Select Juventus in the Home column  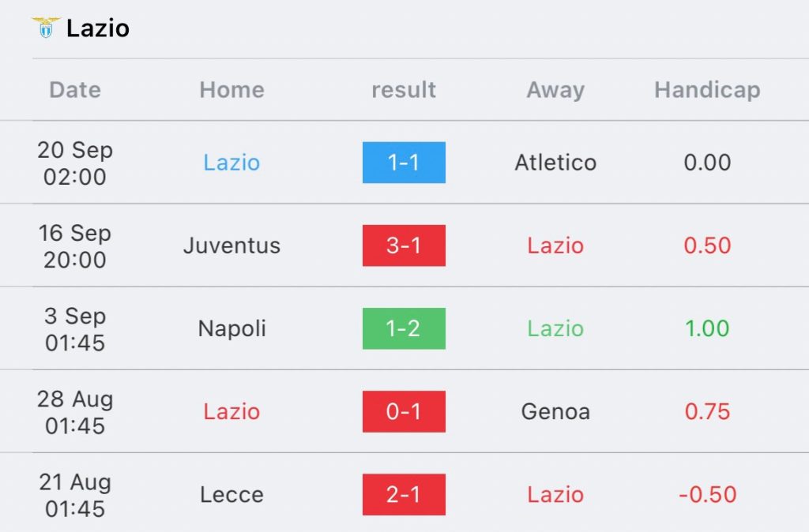click(231, 245)
